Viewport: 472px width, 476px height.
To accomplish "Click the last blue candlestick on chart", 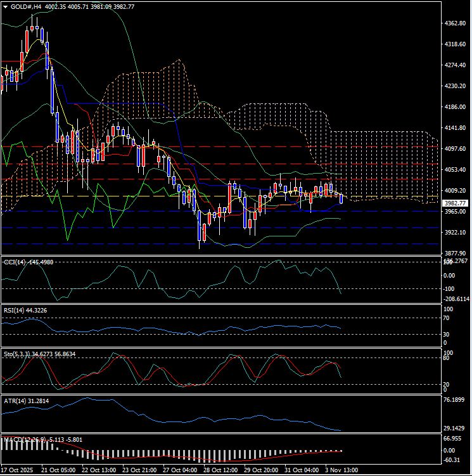I will 341,199.
